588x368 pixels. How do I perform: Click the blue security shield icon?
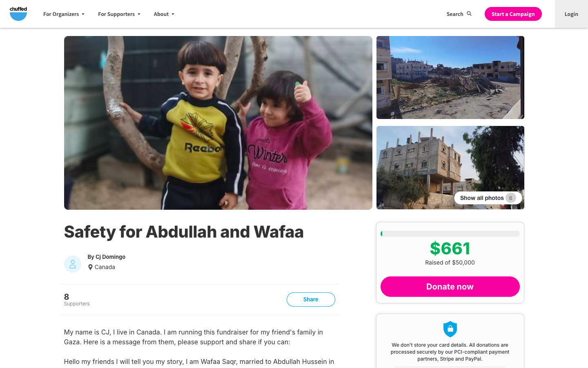[x=450, y=329]
